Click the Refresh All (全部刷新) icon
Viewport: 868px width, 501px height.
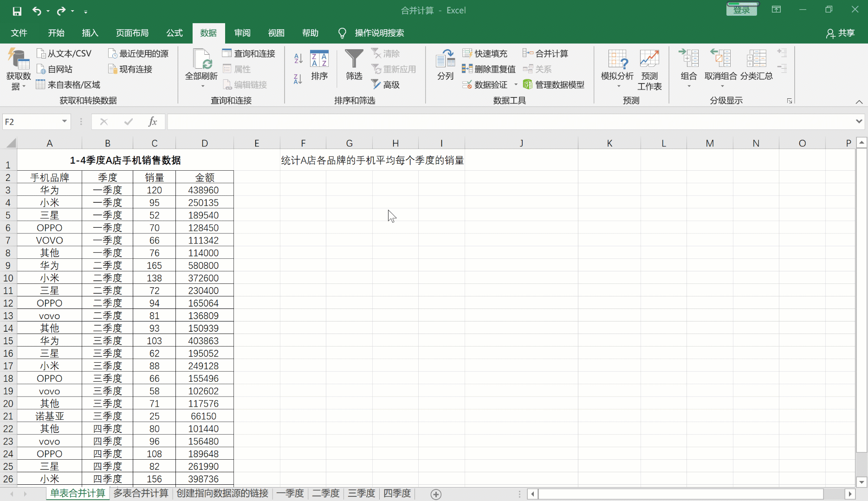[x=201, y=59]
